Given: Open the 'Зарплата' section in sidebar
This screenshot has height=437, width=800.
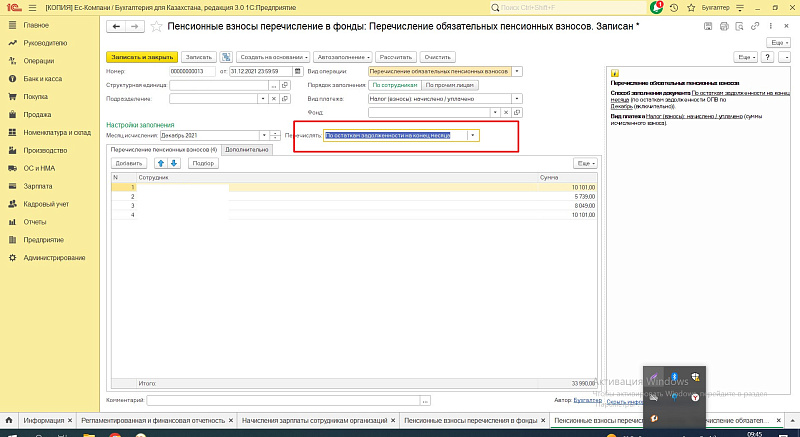Looking at the screenshot, I should tap(38, 186).
